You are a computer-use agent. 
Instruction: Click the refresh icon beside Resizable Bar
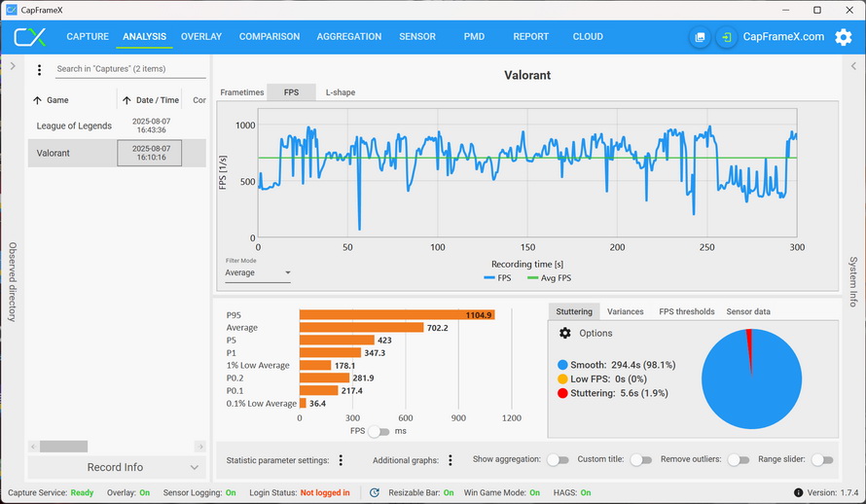[375, 493]
